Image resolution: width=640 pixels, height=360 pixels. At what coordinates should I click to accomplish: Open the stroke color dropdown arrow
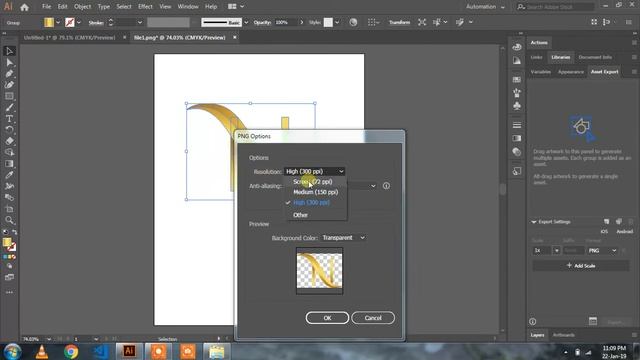[79, 22]
